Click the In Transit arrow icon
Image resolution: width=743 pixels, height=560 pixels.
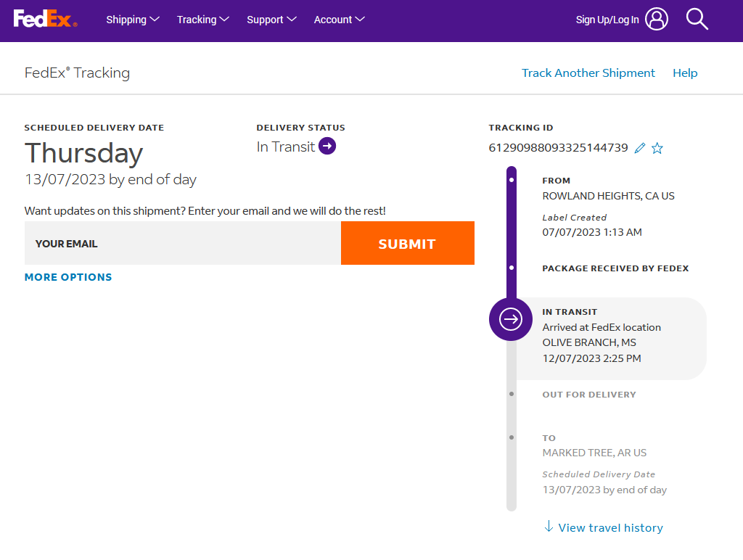tap(327, 147)
